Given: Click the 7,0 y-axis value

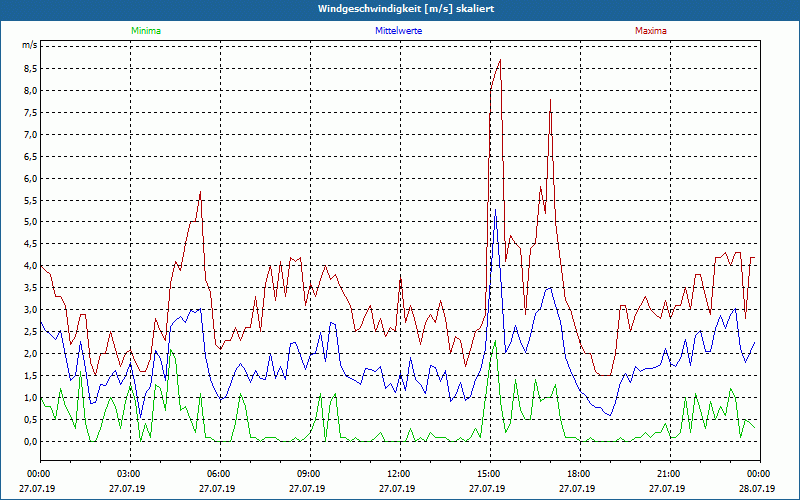Looking at the screenshot, I should click(x=30, y=135).
